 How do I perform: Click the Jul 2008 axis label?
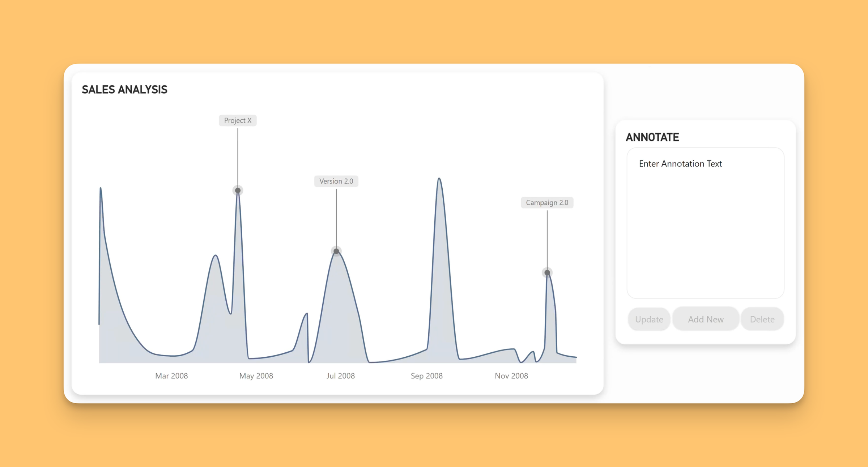[340, 376]
